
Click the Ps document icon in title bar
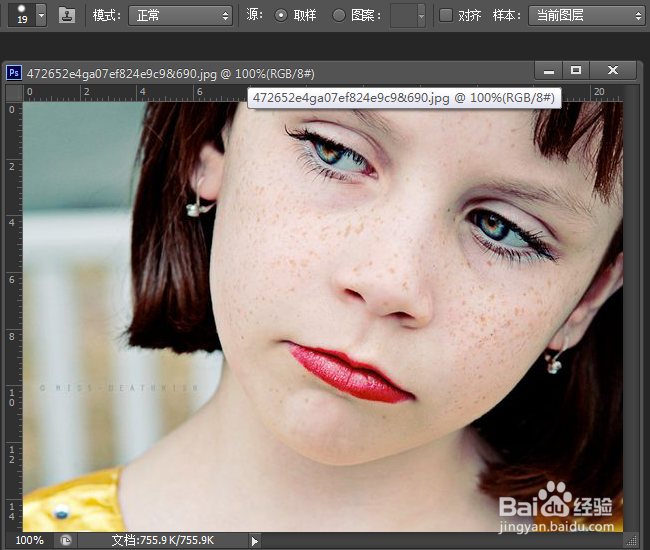pyautogui.click(x=14, y=73)
